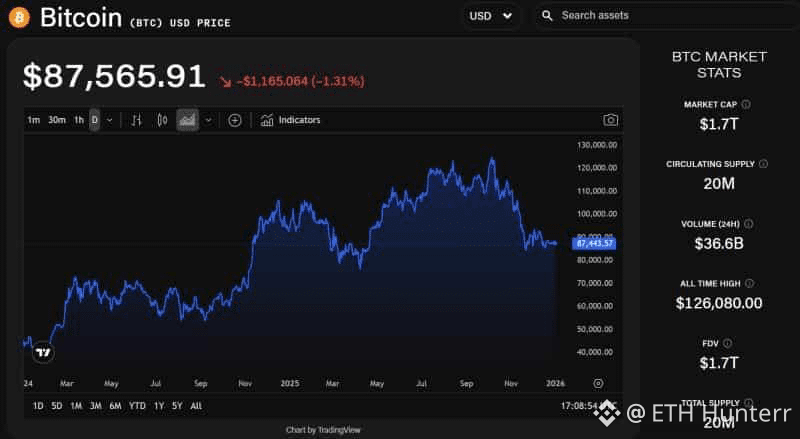Click All Time High info icon
This screenshot has width=800, height=439.
(x=749, y=283)
